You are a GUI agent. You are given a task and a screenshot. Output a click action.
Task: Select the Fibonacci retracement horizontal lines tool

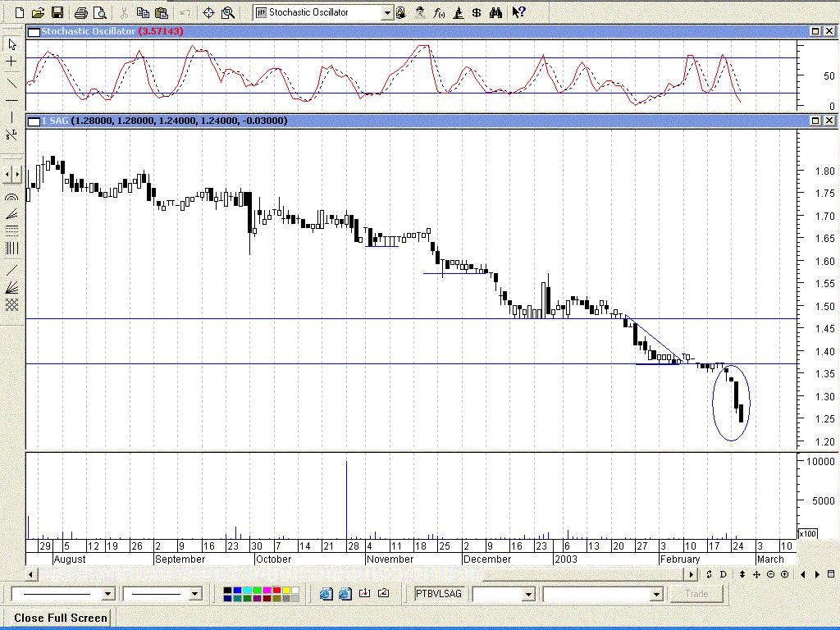click(11, 231)
